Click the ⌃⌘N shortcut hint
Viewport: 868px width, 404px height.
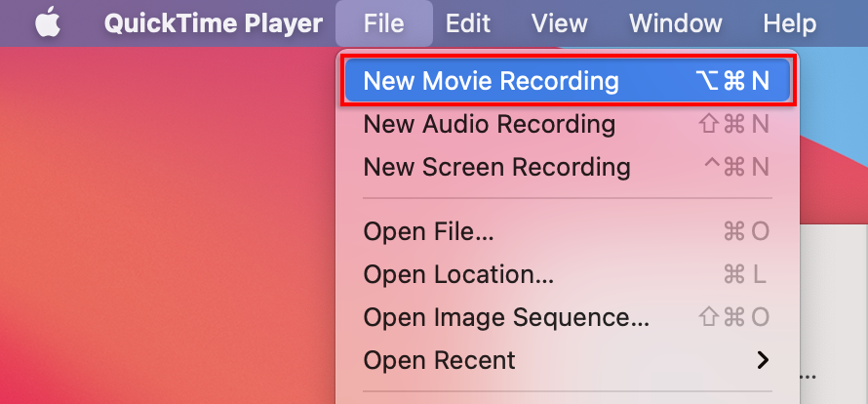[736, 167]
